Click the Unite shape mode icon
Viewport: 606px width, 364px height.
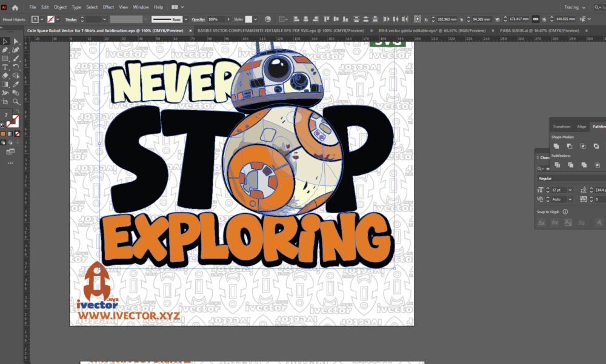point(556,146)
